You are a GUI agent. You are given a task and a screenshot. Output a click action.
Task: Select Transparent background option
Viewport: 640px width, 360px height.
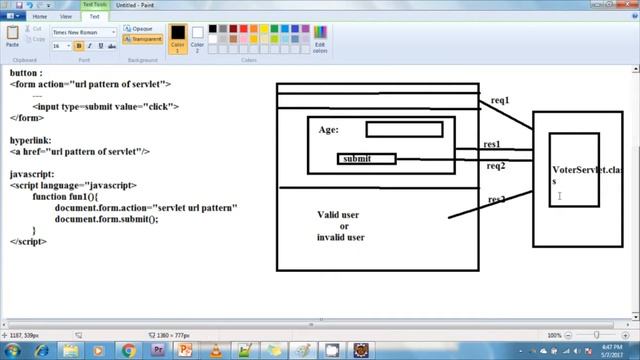coord(143,39)
